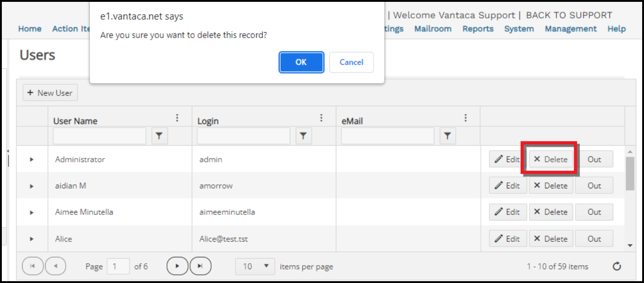The width and height of the screenshot is (644, 283).
Task: Select the 'aimeeminutella' login cell
Action: [264, 212]
